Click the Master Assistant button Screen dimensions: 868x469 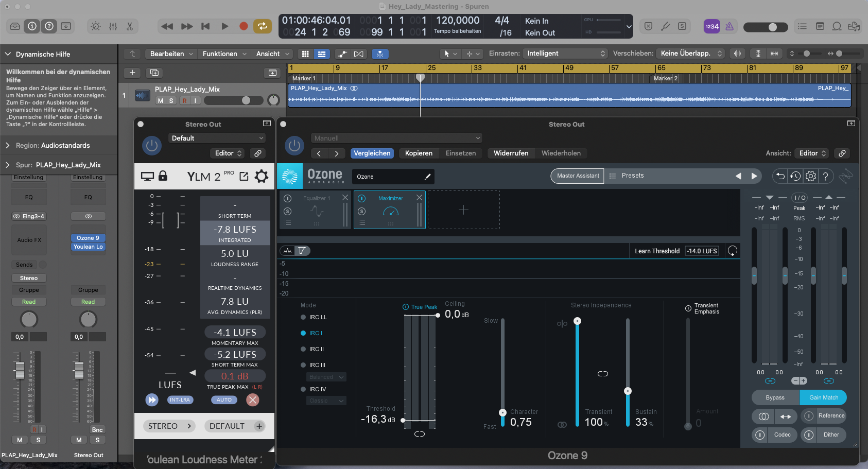[578, 176]
